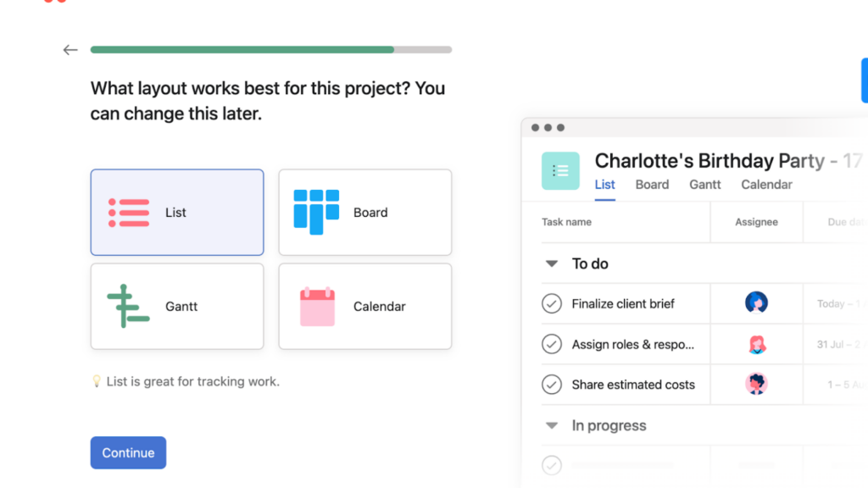The height and width of the screenshot is (488, 868).
Task: Mark Share estimated costs as complete
Action: point(552,384)
